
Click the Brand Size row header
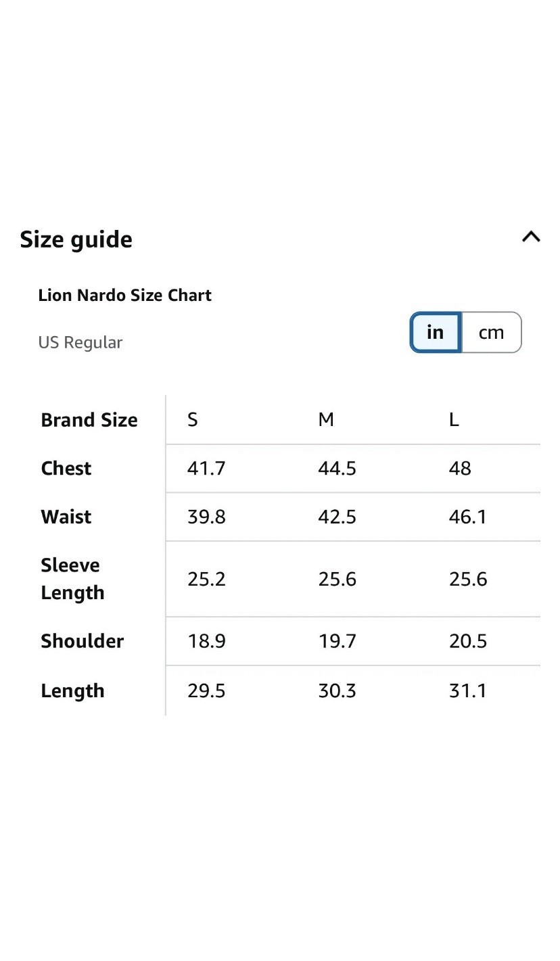tap(89, 420)
